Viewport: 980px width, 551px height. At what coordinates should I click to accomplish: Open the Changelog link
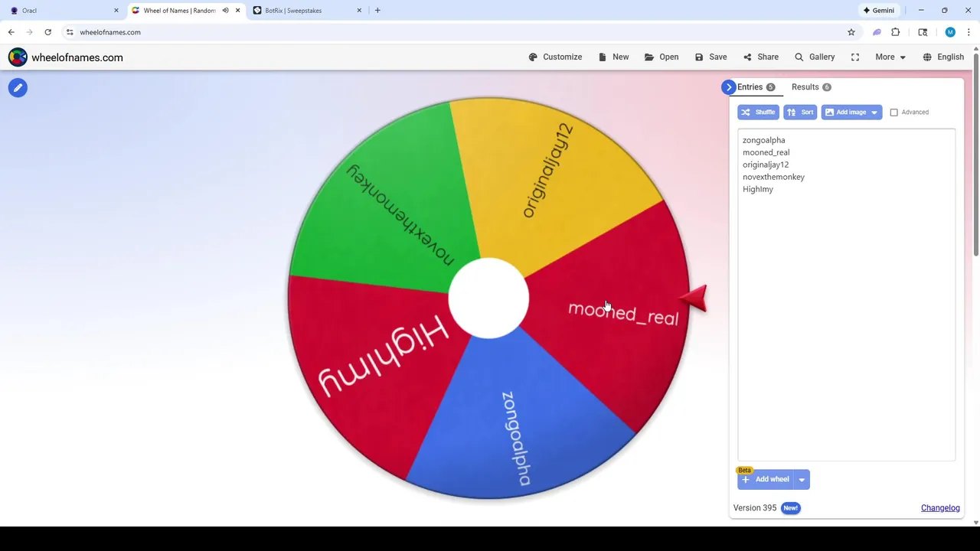[x=940, y=508]
